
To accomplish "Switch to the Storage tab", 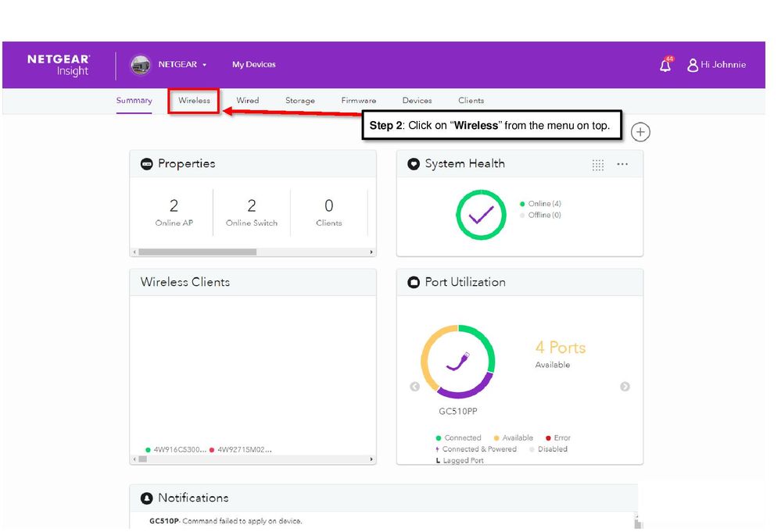I will click(x=300, y=101).
